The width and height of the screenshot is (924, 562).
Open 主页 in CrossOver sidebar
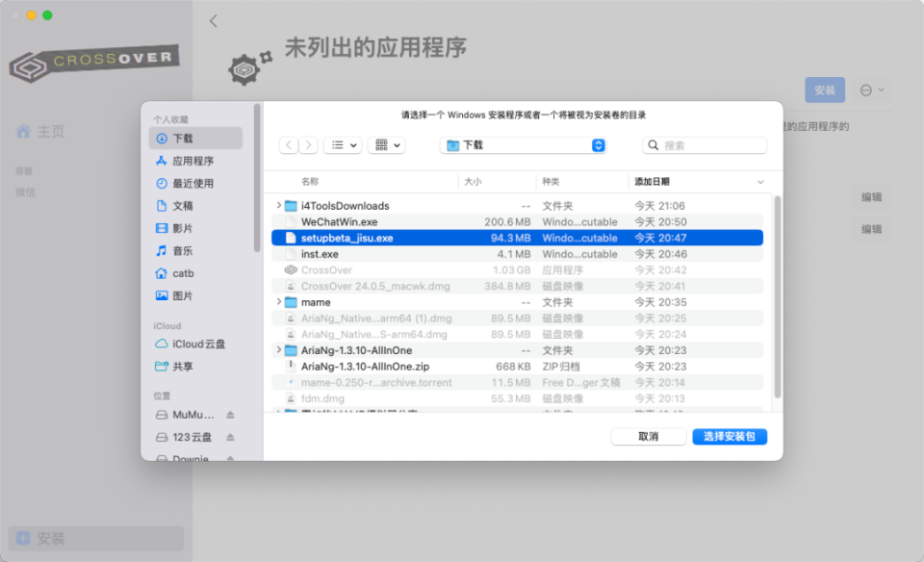[x=40, y=132]
